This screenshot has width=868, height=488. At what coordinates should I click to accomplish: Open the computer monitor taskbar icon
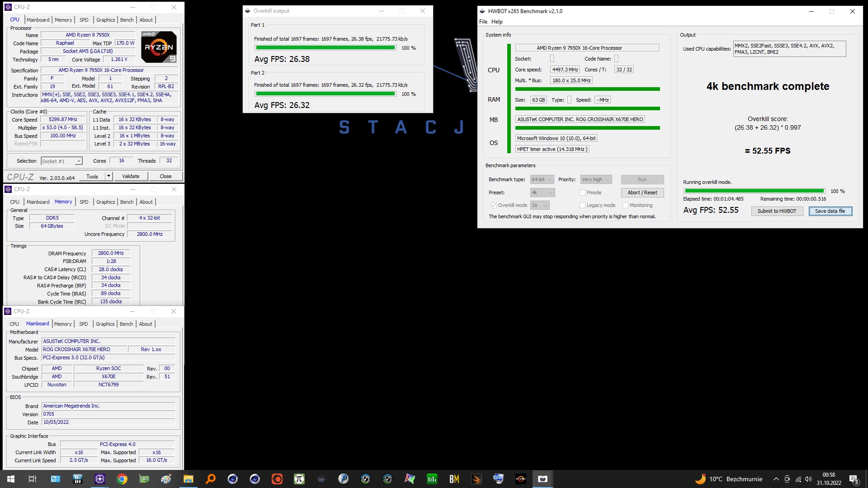coord(499,479)
